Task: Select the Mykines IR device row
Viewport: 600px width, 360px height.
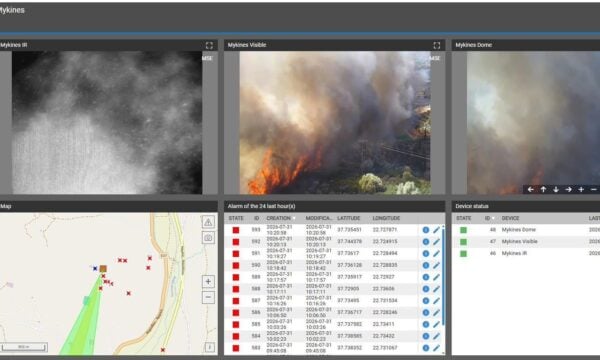Action: click(x=526, y=254)
